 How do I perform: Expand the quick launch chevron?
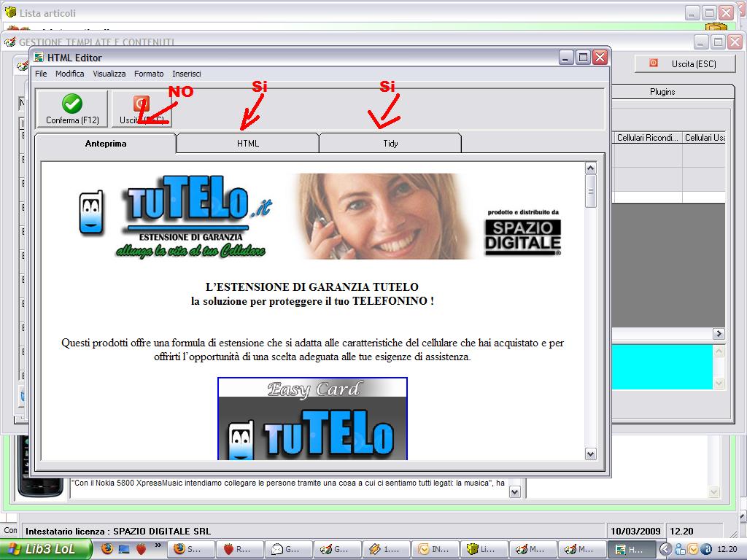tap(158, 545)
